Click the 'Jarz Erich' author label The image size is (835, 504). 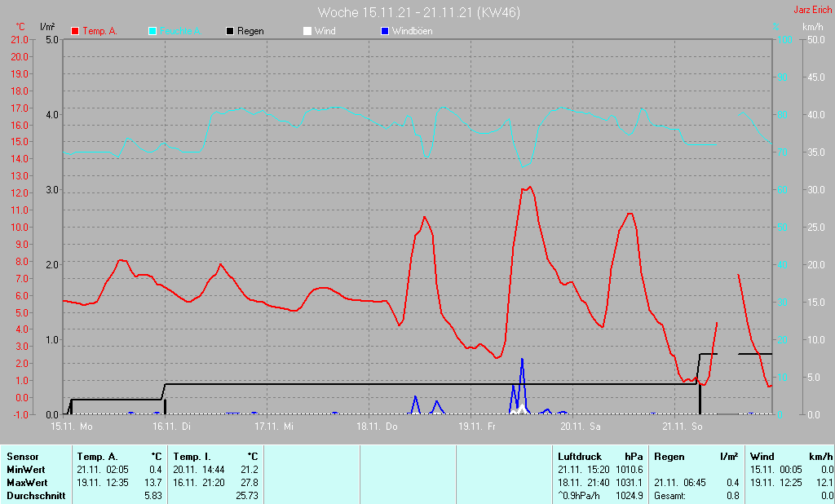(812, 10)
